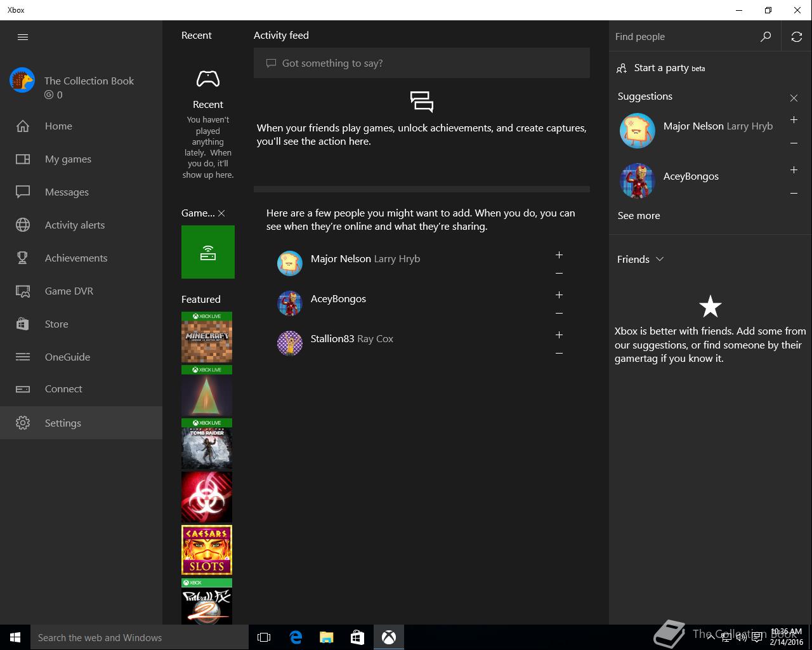Open Pinball FX2 featured tile
Screen dimensions: 812x650
207,601
